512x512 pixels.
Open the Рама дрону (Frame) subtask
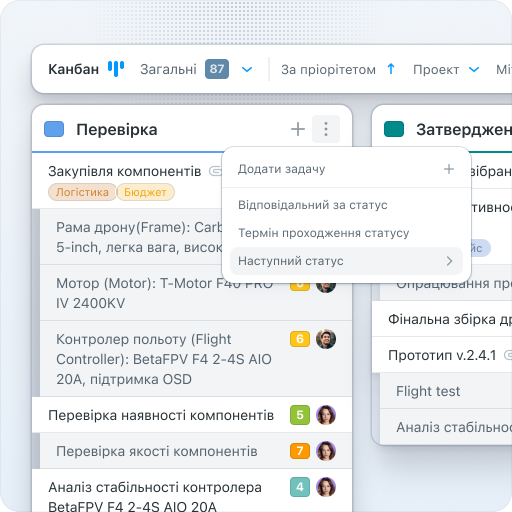pos(139,237)
